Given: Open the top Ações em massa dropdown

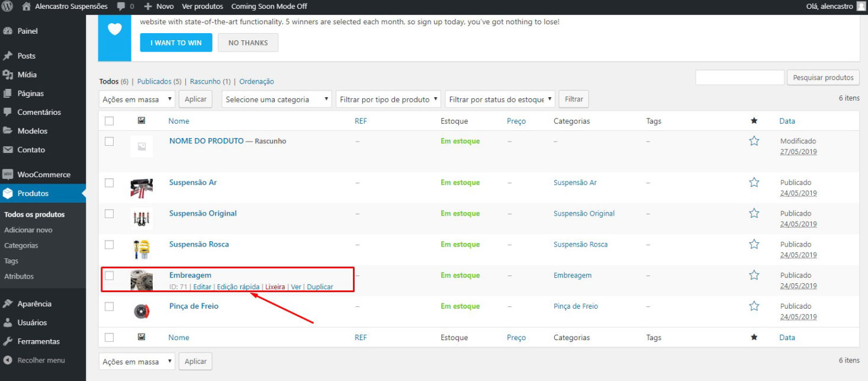Looking at the screenshot, I should pyautogui.click(x=137, y=100).
